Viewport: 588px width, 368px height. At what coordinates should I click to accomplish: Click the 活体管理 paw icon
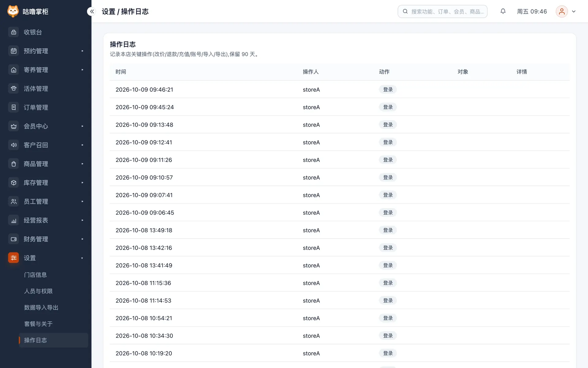[x=13, y=89]
